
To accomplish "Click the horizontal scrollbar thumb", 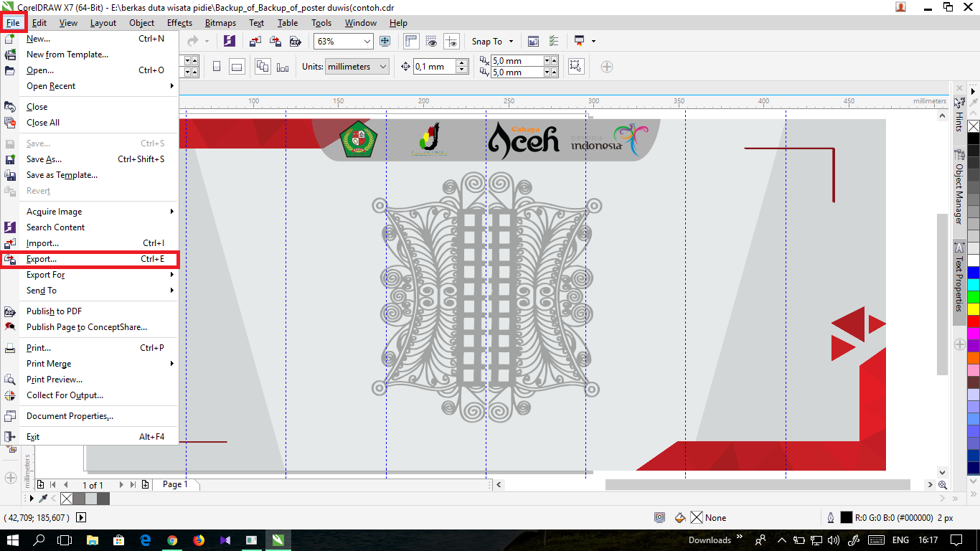I will [x=758, y=485].
